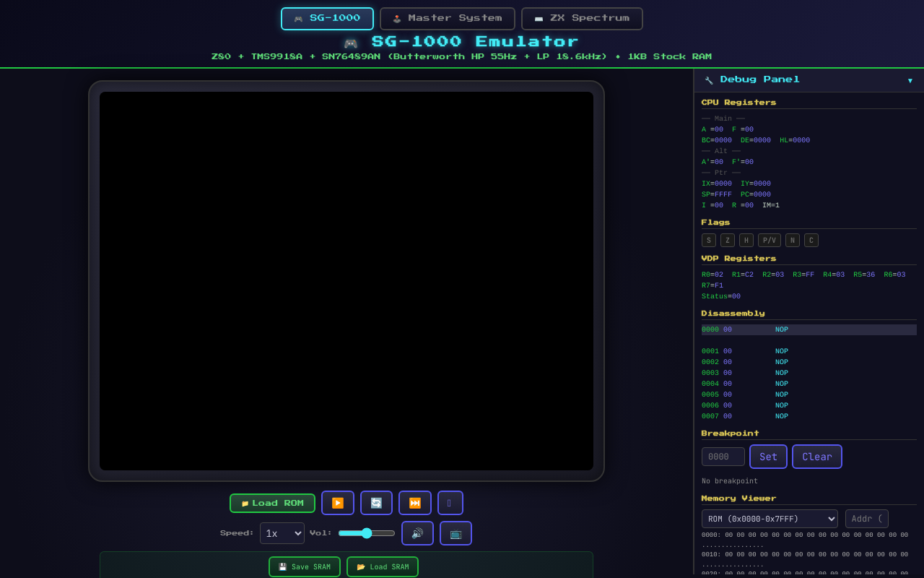
Task: Select the SG-1000 system tab
Action: pos(327,19)
